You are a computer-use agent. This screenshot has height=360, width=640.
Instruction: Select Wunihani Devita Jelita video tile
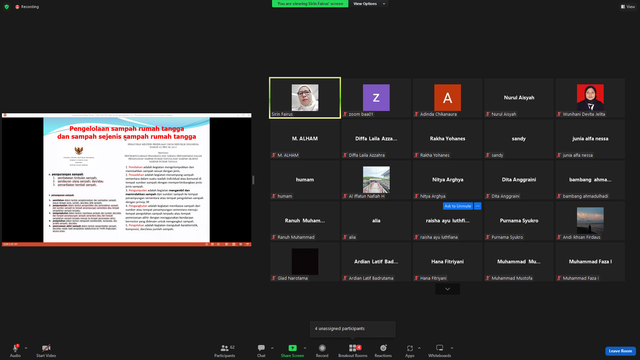(x=590, y=98)
